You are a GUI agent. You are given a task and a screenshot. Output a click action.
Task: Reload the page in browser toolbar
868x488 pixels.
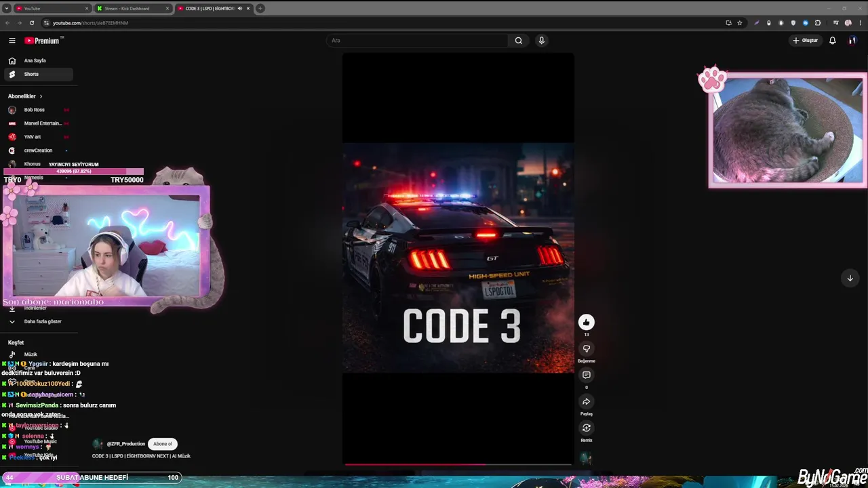(31, 23)
